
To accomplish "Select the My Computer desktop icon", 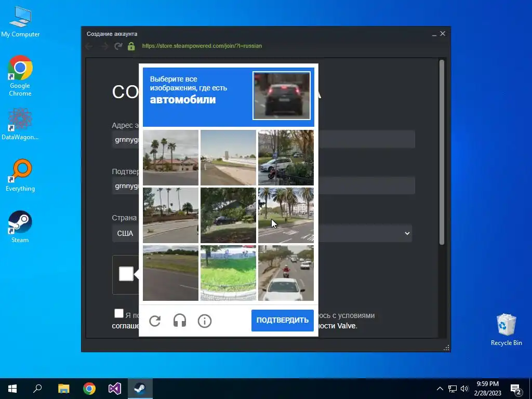I will point(20,22).
